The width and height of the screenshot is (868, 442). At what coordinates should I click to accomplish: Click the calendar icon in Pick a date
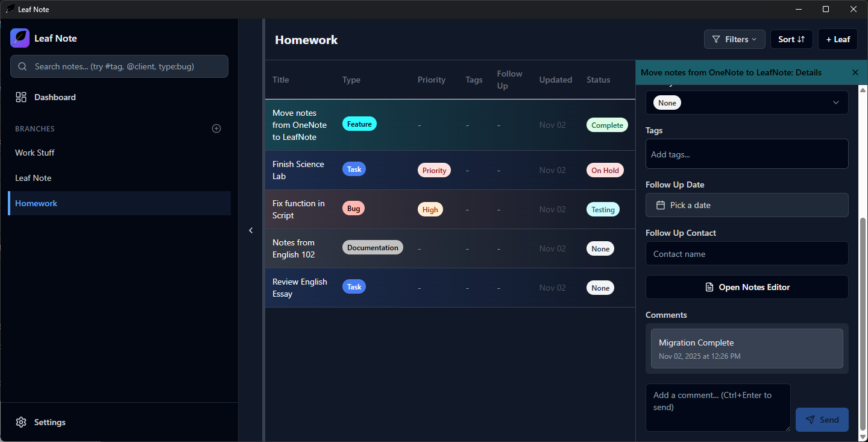[x=661, y=205]
